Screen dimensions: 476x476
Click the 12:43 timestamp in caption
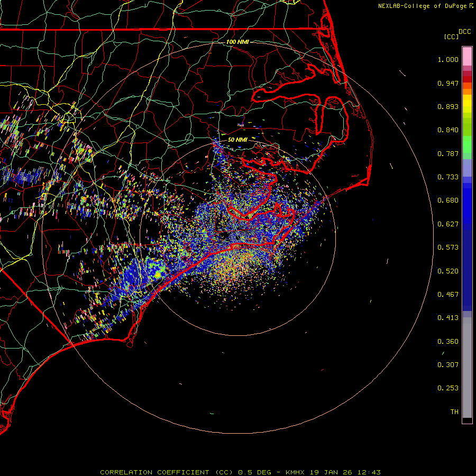click(369, 472)
